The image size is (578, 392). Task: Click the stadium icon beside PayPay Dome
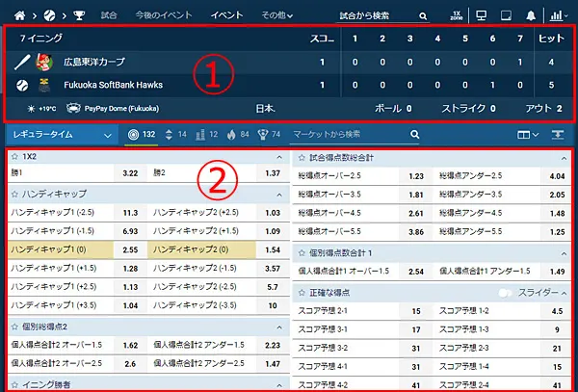click(73, 108)
